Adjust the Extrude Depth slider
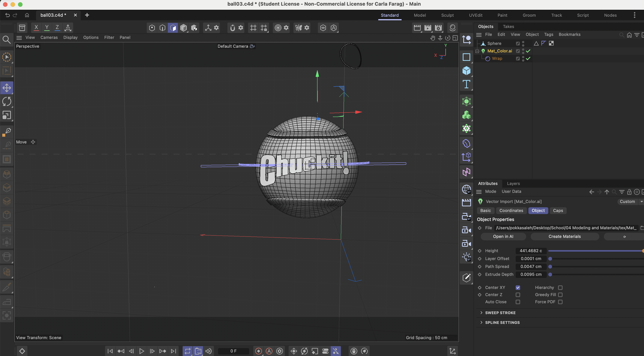 coord(550,275)
